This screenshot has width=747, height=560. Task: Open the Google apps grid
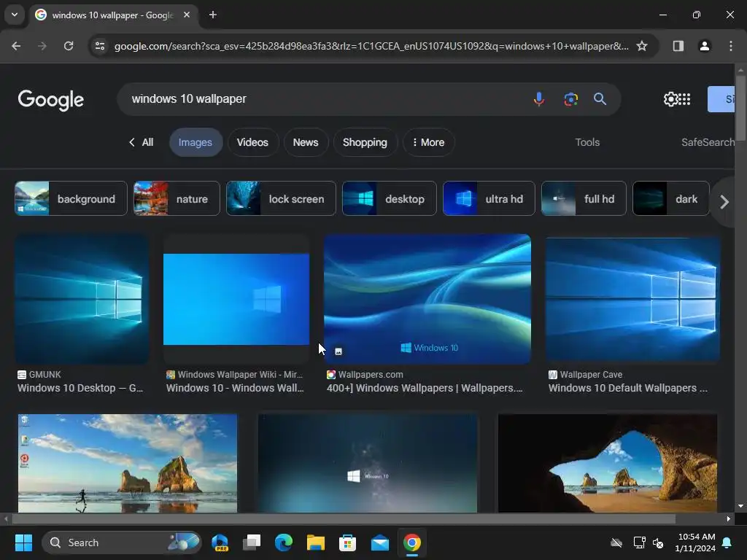click(684, 99)
